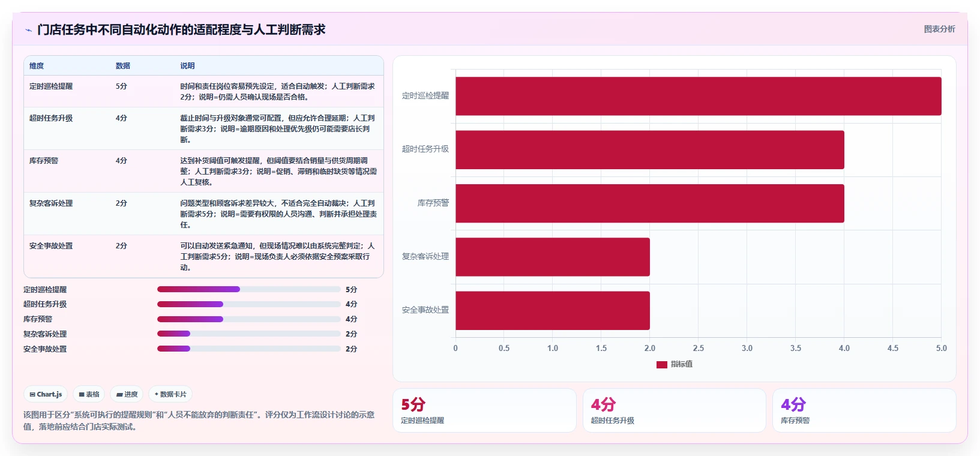Click the 数据 column header
This screenshot has width=980, height=456.
click(123, 66)
